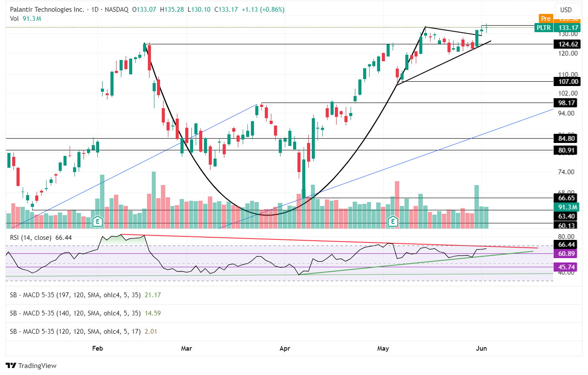The image size is (588, 375).
Task: Click the 1D interval label in the header
Action: point(94,10)
